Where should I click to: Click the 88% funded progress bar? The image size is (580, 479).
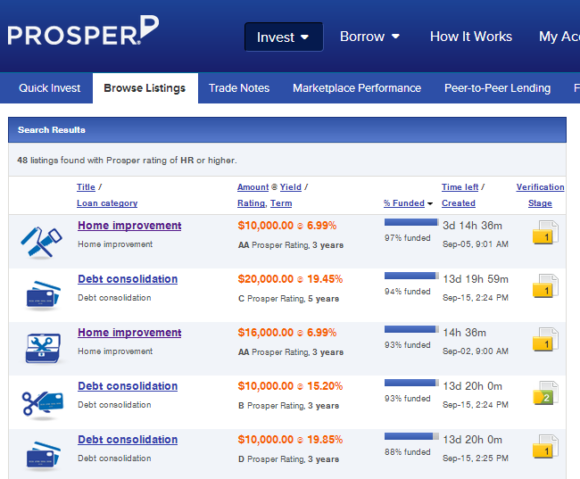[x=411, y=436]
